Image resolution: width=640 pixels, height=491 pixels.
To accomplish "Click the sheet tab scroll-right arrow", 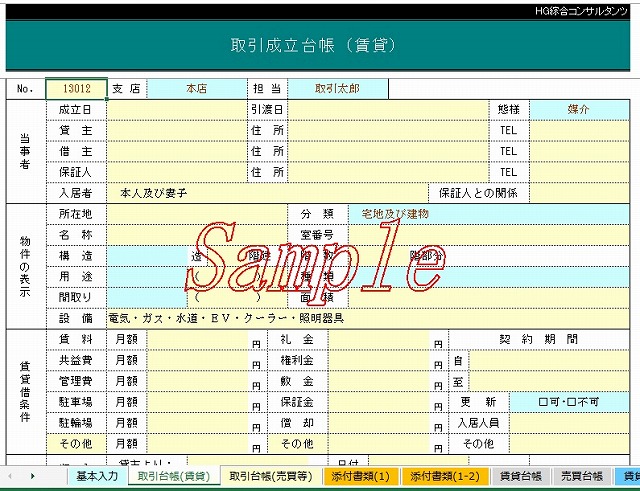I will 33,476.
